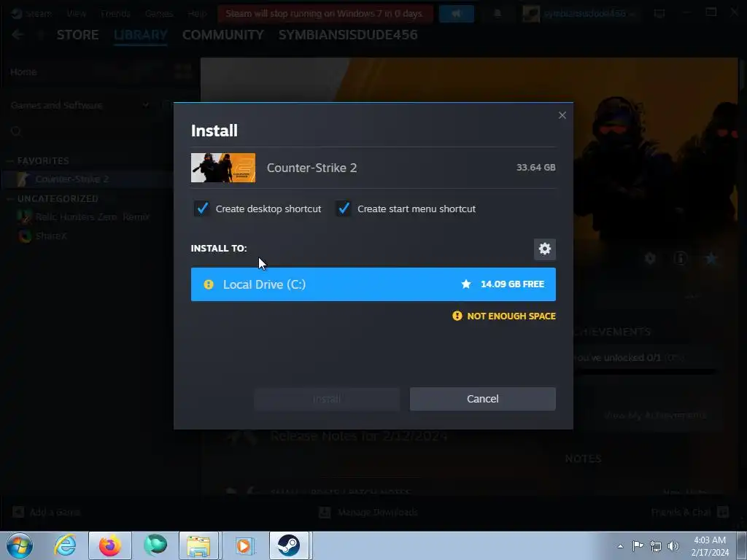Open the View menu
Image resolution: width=747 pixels, height=560 pixels.
click(76, 13)
